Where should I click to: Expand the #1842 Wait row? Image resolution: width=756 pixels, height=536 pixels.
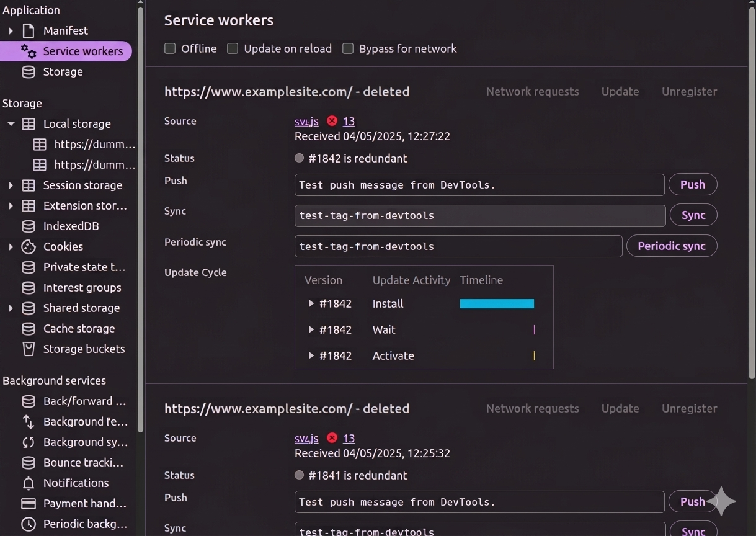[311, 329]
